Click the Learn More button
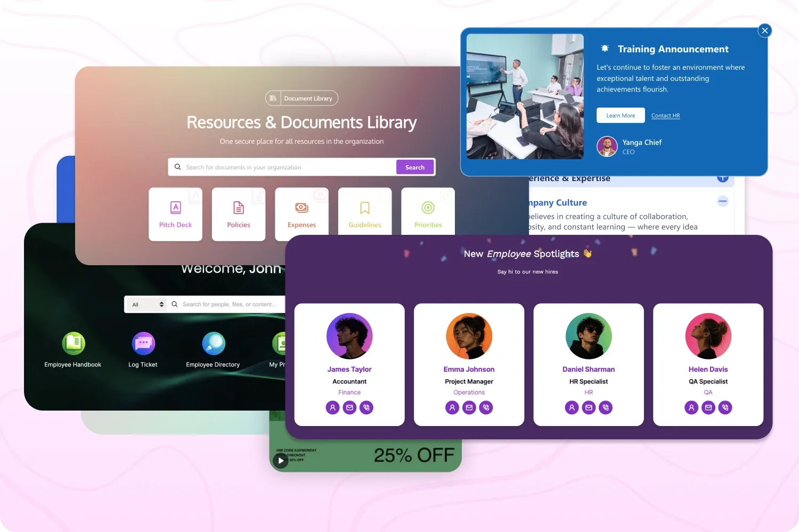Viewport: 799px width, 532px height. pos(621,116)
